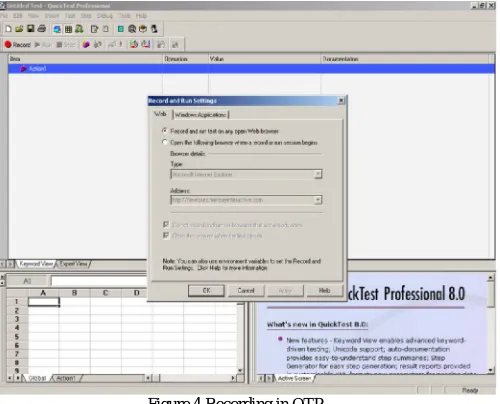The height and width of the screenshot is (404, 500).
Task: Click the data table vertical scroll down arrow
Action: (240, 370)
